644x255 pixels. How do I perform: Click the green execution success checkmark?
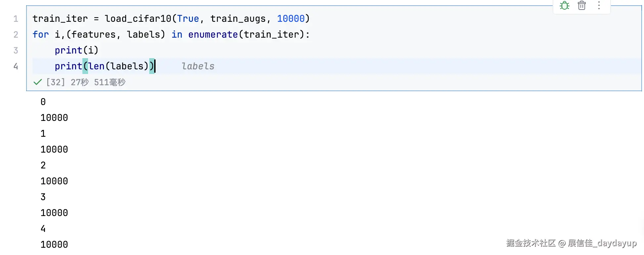[x=38, y=82]
